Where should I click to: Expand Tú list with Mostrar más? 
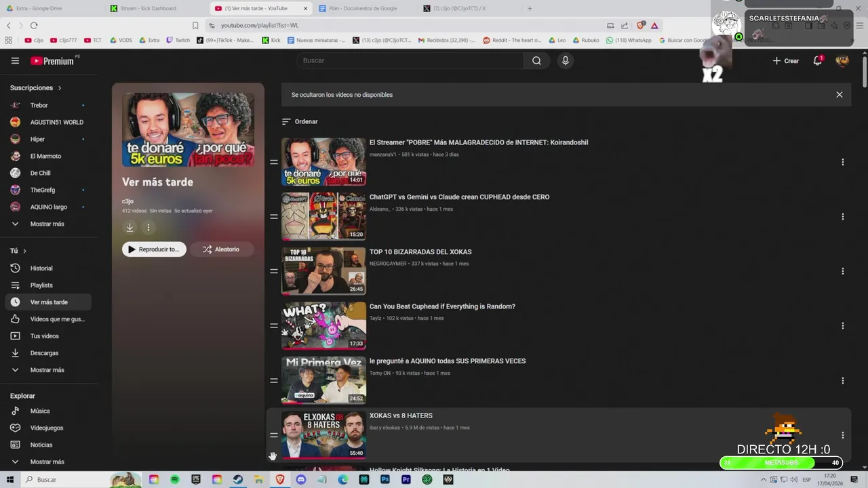coord(46,370)
